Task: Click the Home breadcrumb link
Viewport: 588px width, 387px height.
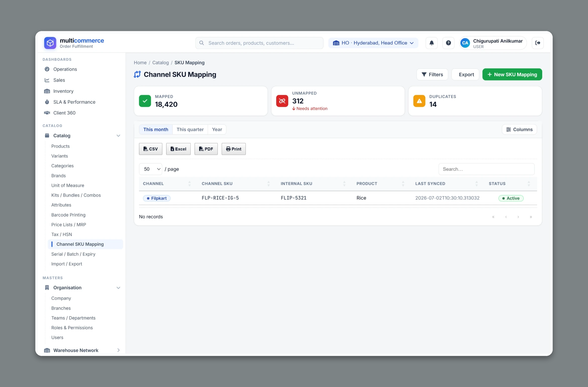Action: point(140,63)
